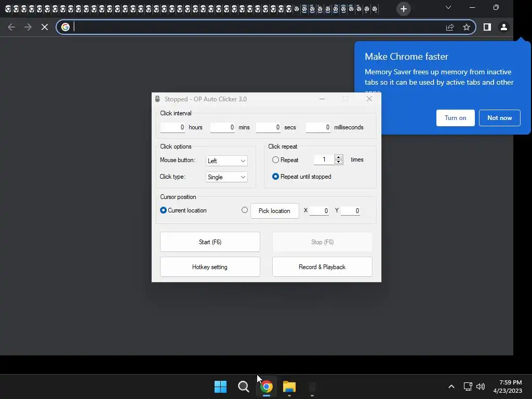Open the clock showing 7:59 PM

[x=508, y=387]
